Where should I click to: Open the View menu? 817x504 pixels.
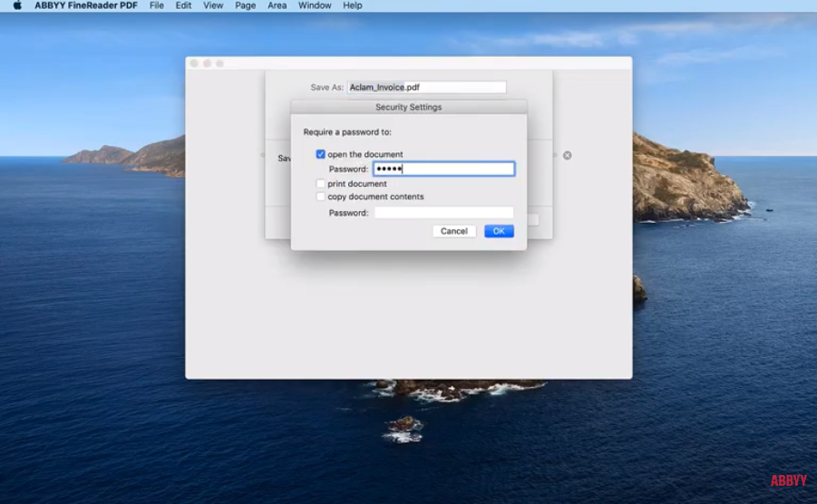213,5
